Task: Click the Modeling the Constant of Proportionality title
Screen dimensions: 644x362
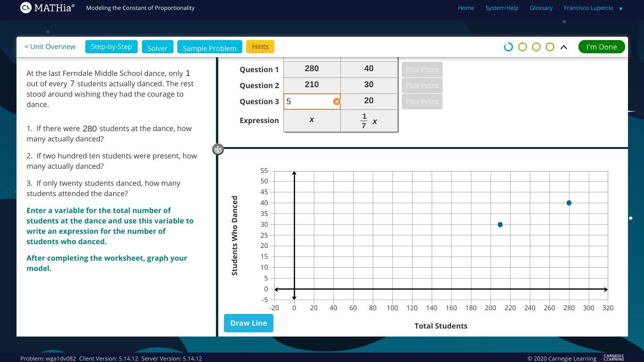Action: 140,8
